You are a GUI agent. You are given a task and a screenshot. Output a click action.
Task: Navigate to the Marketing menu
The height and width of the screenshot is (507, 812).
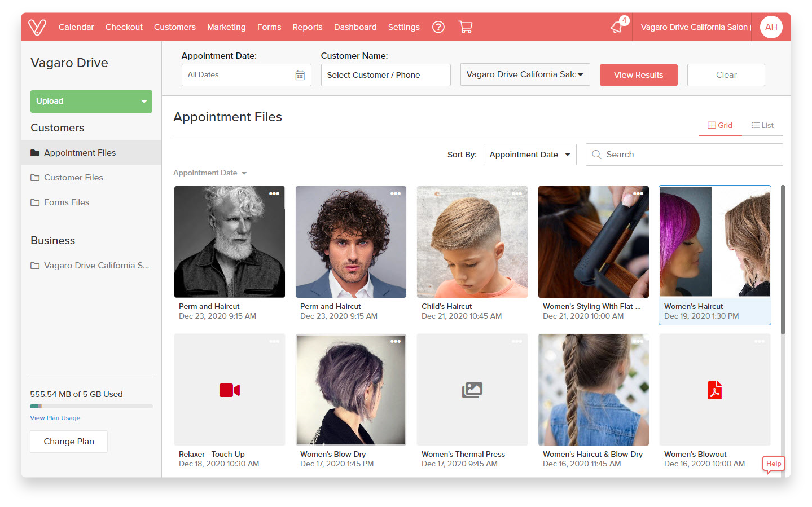226,27
